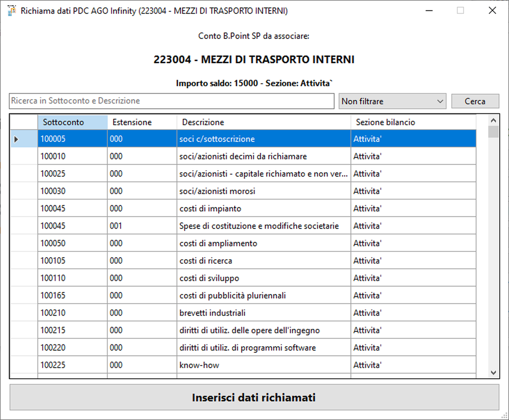Select 'soci/azionisti - capitale richiamato e non ver...'

264,174
